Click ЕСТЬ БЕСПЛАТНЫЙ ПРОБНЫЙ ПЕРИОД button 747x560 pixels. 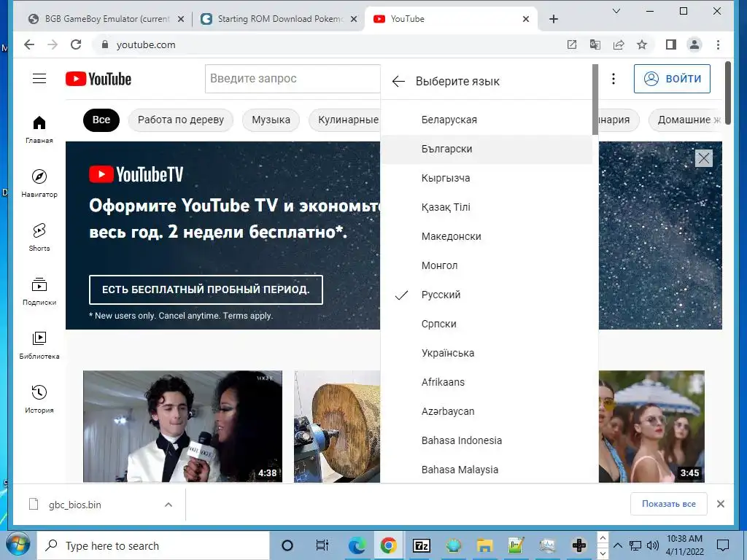(x=206, y=289)
